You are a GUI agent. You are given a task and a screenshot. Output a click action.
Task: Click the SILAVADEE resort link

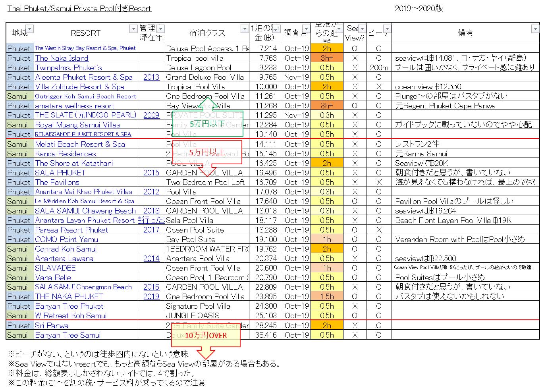pos(55,268)
